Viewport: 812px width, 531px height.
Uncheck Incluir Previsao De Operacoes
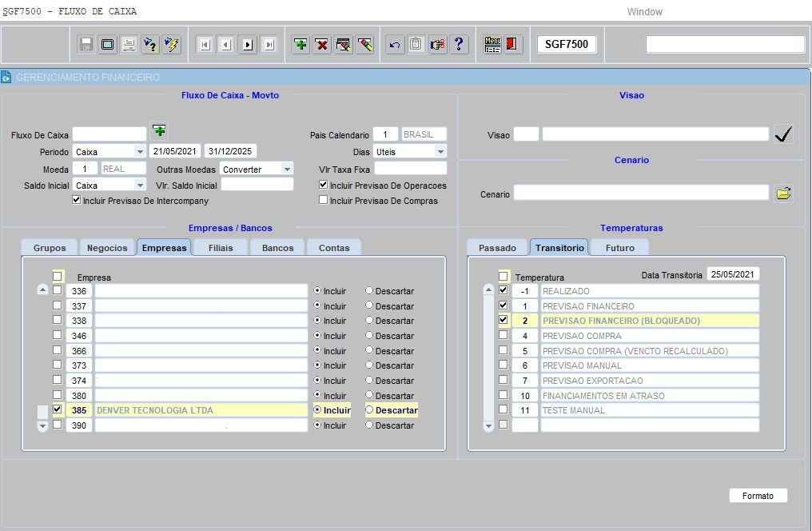[323, 185]
